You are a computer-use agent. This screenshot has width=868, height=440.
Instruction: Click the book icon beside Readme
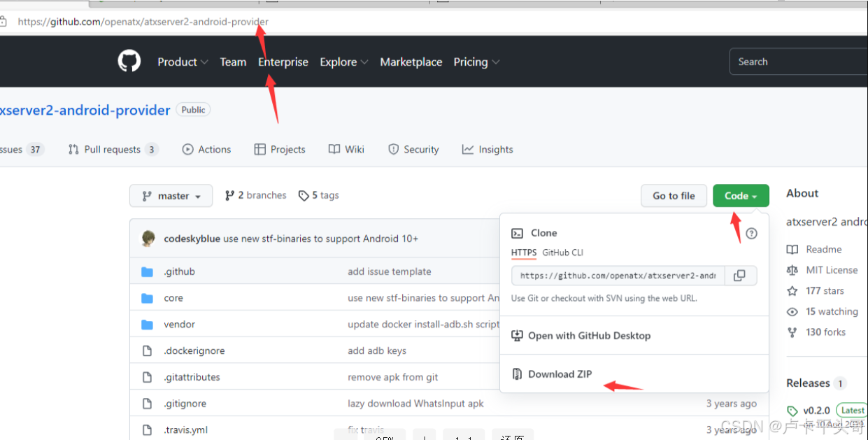pyautogui.click(x=792, y=249)
